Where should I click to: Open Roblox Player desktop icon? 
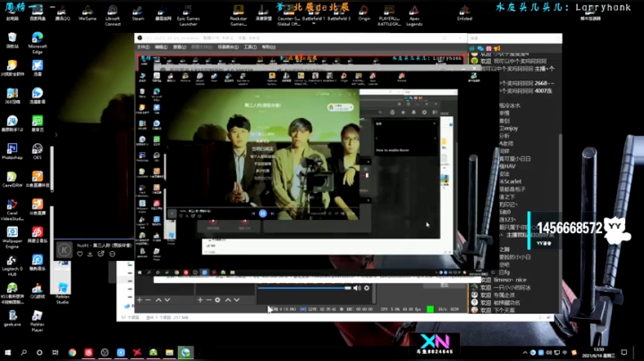37,321
